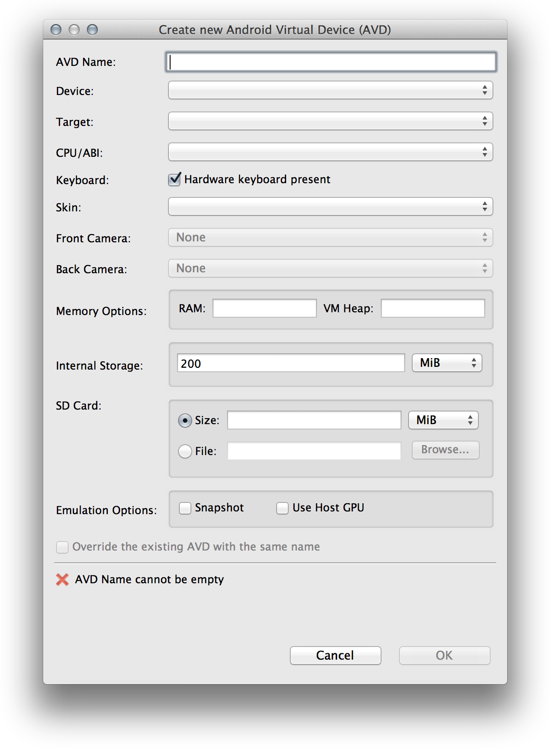
Task: Click the SD Card File path field
Action: [314, 451]
